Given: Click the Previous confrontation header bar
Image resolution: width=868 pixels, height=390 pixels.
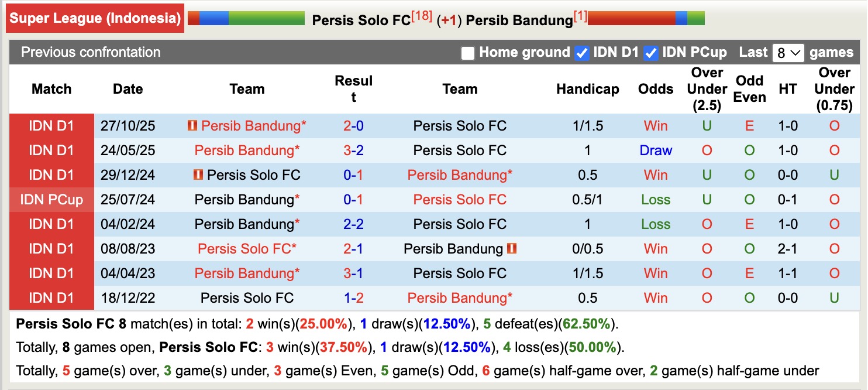Looking at the screenshot, I should [90, 52].
